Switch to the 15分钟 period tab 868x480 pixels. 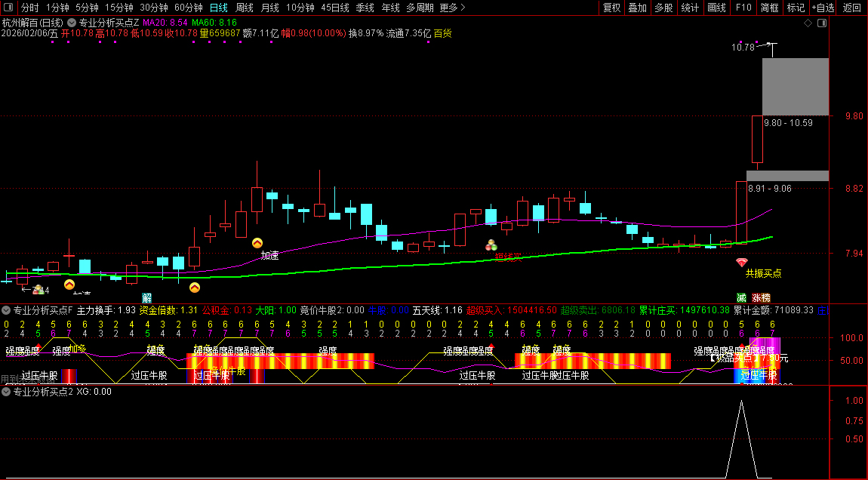point(119,8)
